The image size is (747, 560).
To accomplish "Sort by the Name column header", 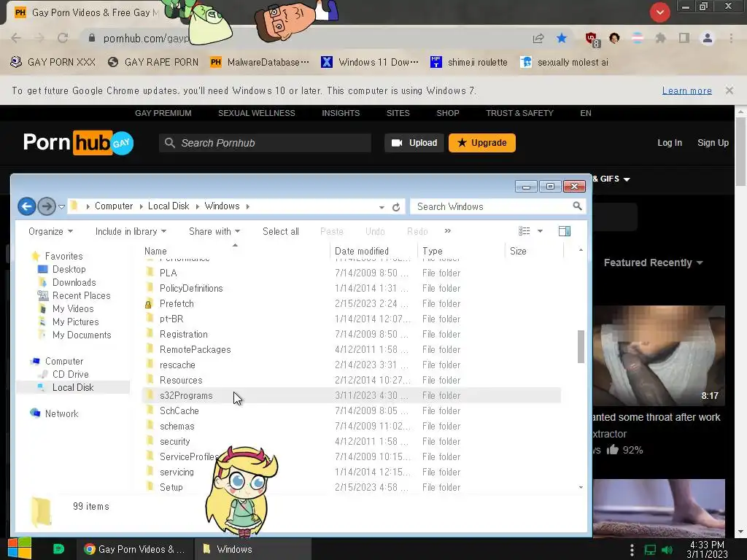I will click(x=236, y=251).
